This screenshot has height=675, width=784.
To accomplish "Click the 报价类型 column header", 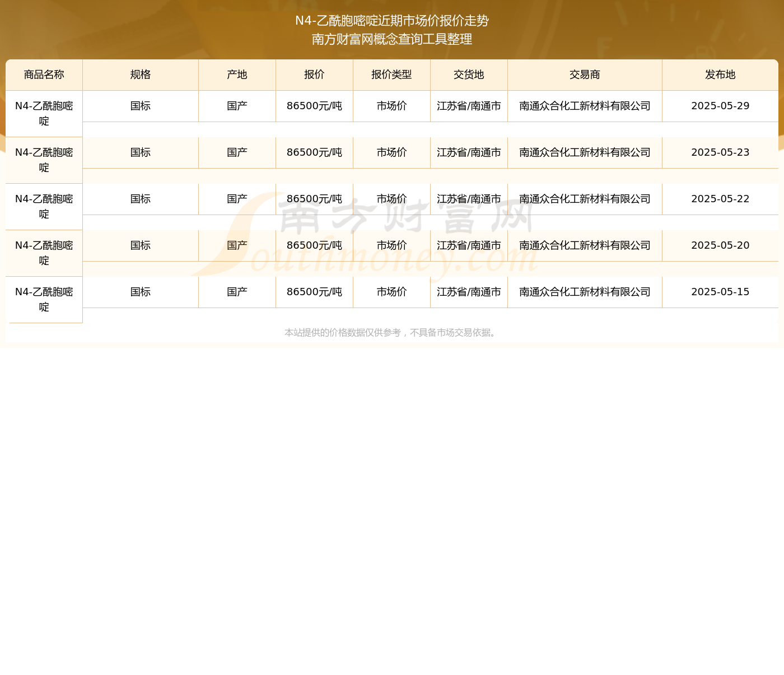I will (x=392, y=75).
